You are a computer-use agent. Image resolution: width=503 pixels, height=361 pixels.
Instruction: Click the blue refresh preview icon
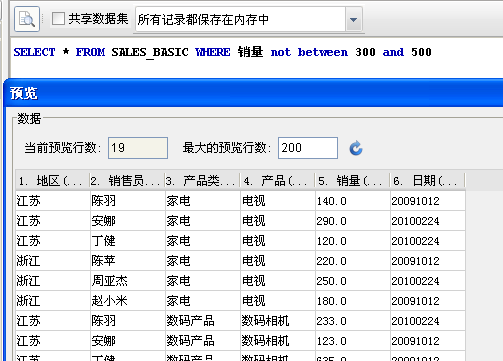356,148
